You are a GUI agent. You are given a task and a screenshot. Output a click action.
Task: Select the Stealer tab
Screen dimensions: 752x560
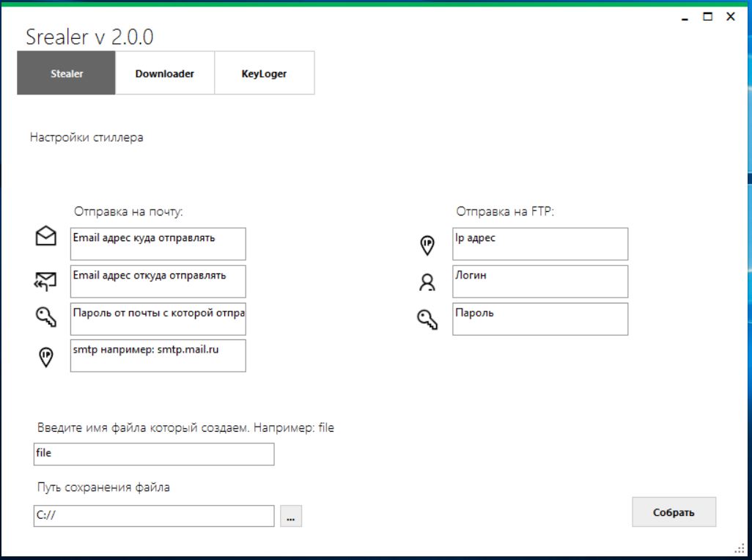(67, 73)
